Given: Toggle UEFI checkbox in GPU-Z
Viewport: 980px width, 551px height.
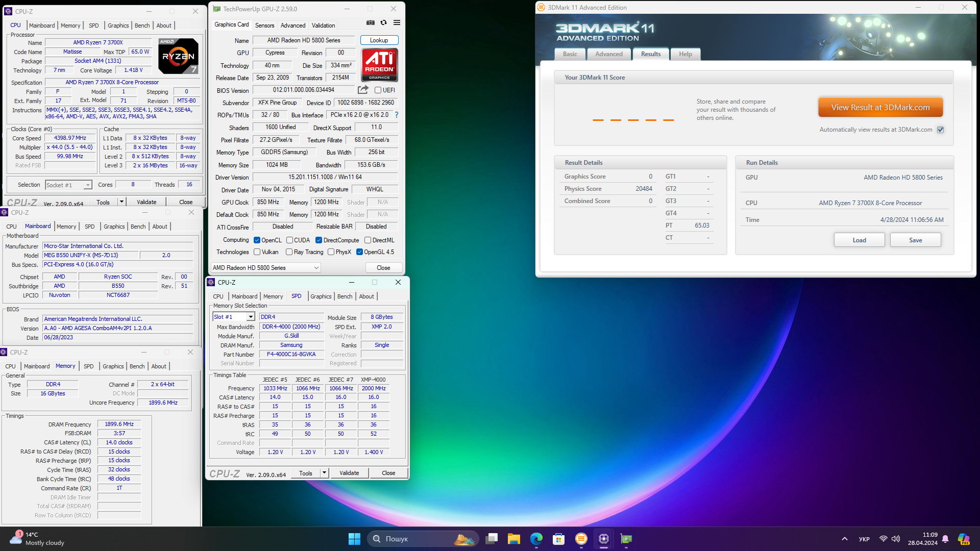Looking at the screenshot, I should pos(378,90).
